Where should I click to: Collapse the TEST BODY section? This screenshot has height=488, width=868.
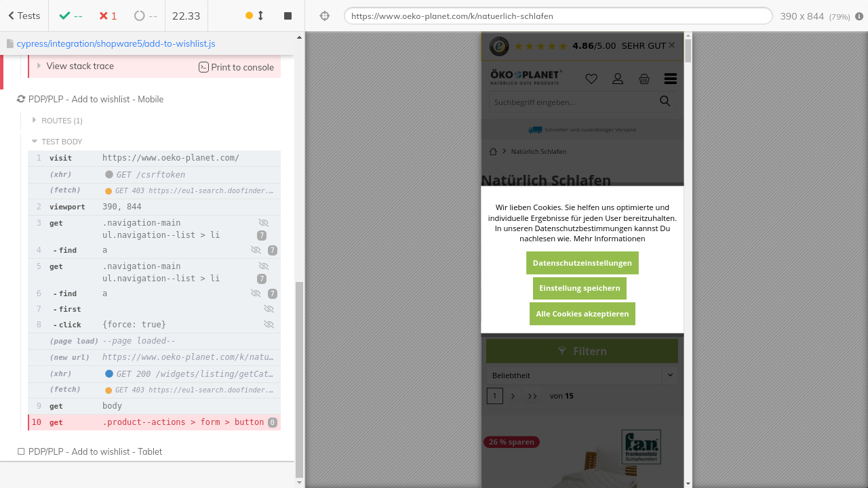click(x=61, y=142)
